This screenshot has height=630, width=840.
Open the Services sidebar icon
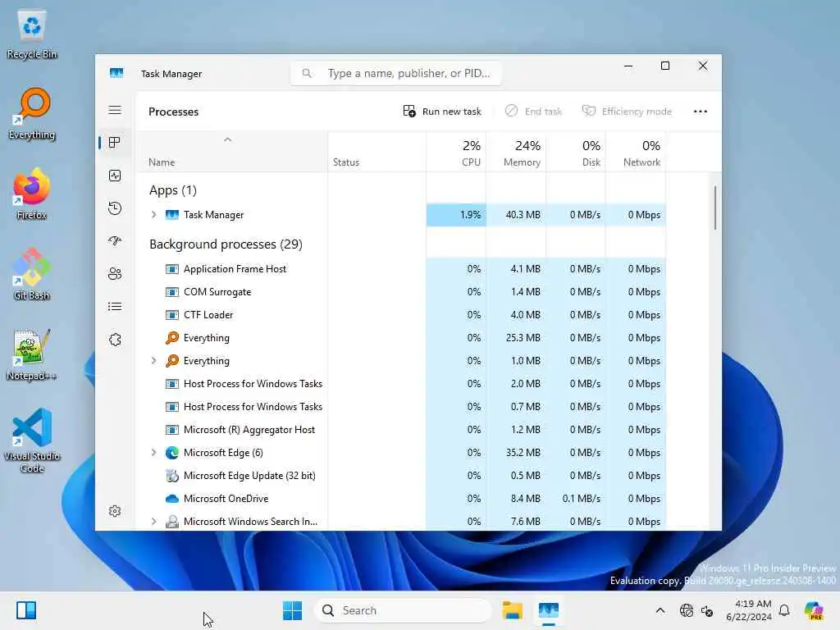pyautogui.click(x=115, y=340)
